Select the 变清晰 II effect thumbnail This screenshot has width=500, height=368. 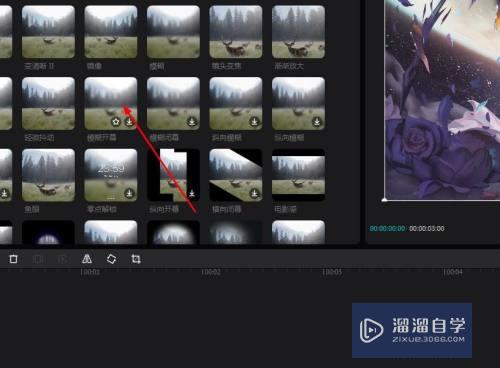[x=48, y=32]
